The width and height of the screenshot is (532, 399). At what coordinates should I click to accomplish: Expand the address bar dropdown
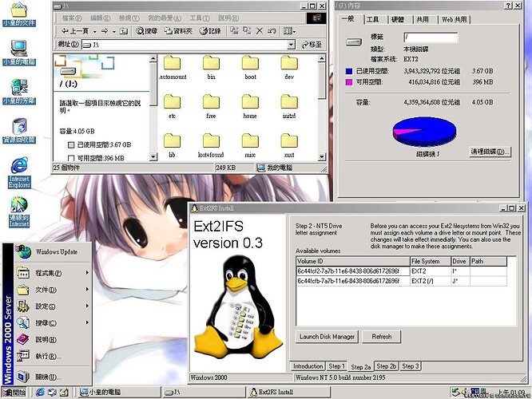291,45
